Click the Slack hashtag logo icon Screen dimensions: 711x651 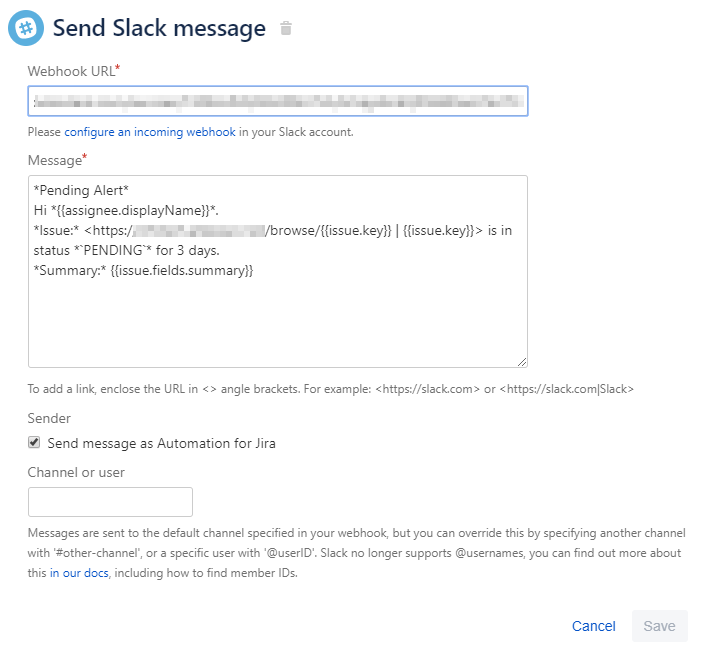(26, 27)
